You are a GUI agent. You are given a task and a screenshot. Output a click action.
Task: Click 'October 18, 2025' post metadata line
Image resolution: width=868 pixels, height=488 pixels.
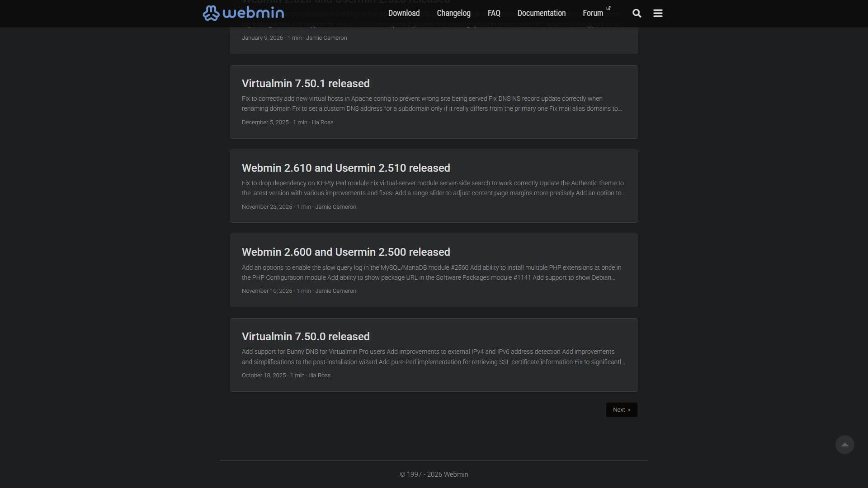(286, 375)
